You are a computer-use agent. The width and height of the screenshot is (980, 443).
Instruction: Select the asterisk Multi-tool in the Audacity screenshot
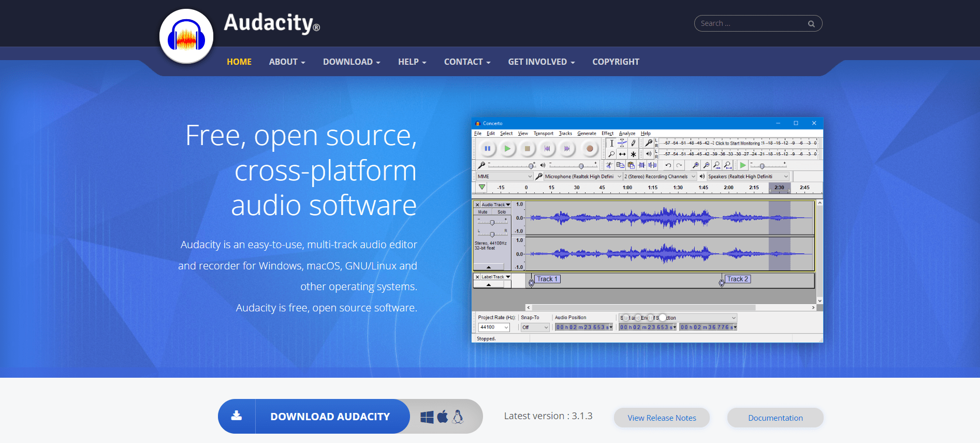pyautogui.click(x=633, y=154)
